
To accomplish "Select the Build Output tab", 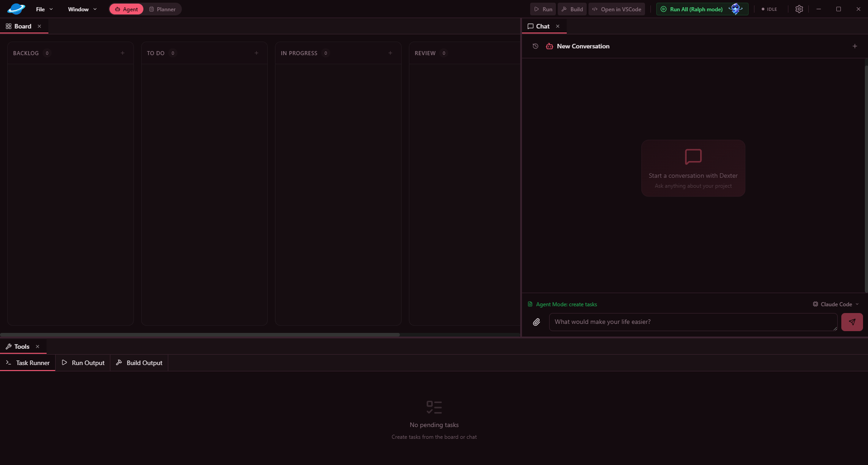I will point(139,363).
